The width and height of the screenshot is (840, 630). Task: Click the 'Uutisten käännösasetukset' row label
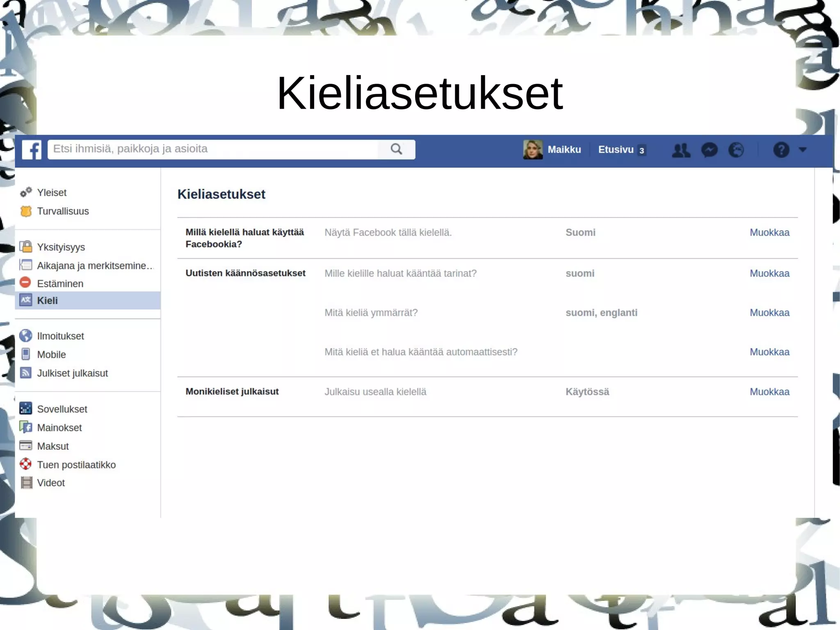245,273
